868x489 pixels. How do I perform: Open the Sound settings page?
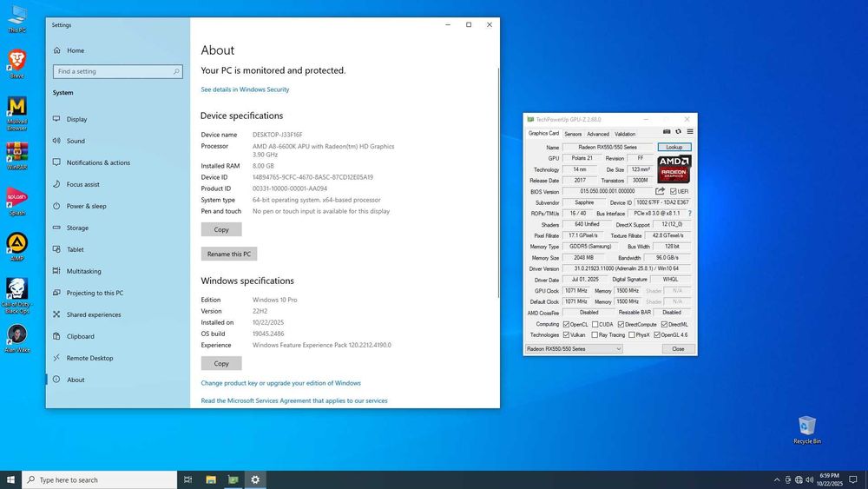click(x=76, y=141)
